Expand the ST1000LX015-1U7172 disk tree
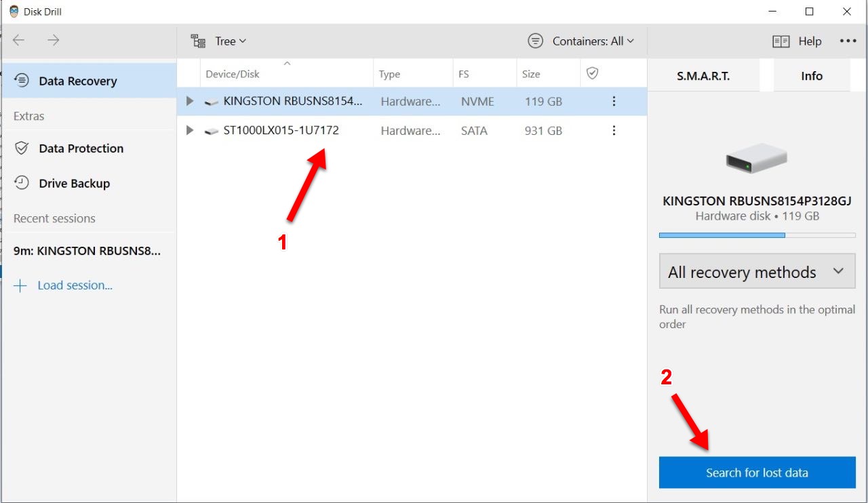 [190, 131]
